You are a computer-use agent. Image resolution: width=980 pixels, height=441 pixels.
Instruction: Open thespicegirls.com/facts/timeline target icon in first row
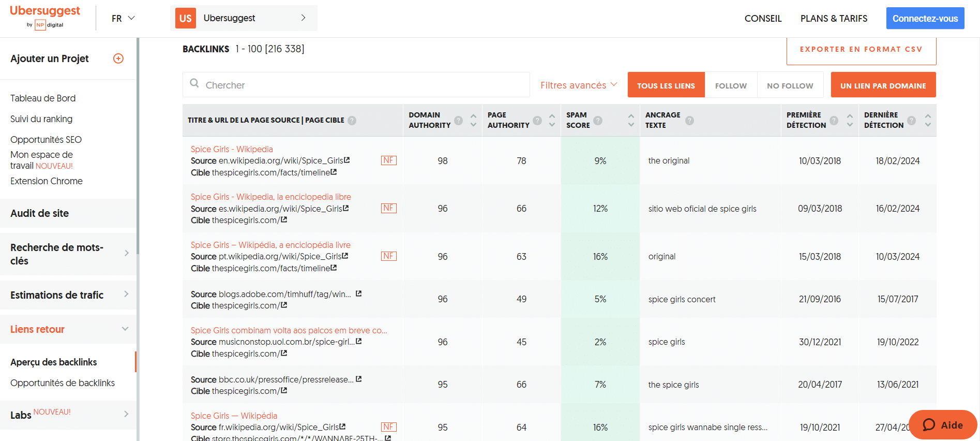tap(334, 172)
